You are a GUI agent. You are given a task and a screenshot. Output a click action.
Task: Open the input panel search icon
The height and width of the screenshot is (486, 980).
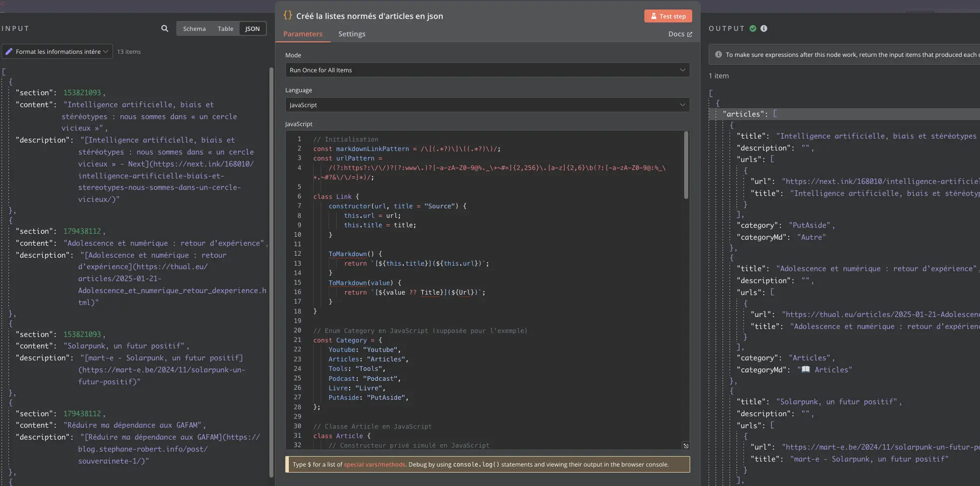coord(165,28)
